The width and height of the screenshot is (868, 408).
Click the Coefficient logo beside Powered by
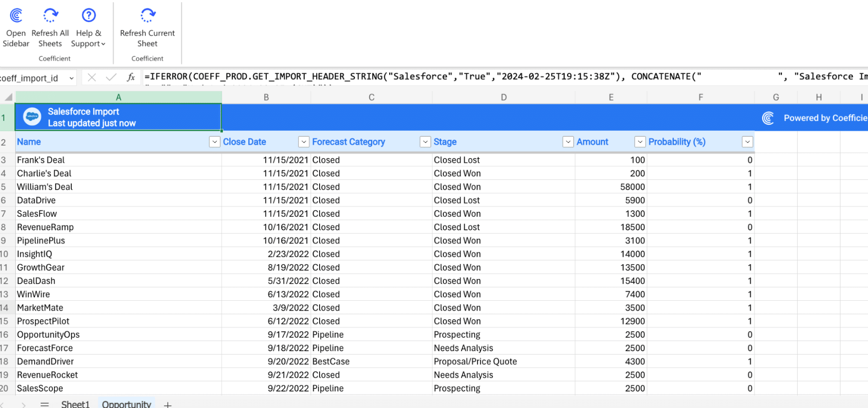pos(768,118)
